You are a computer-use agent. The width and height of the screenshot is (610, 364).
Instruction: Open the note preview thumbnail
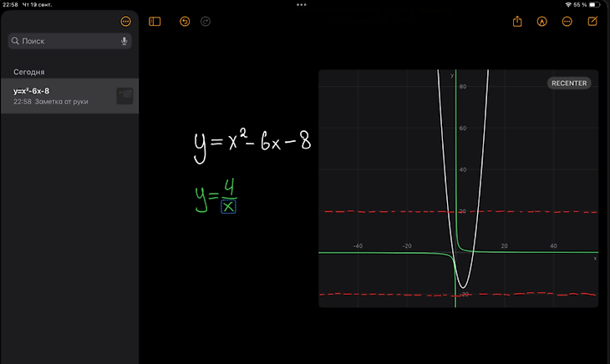[x=125, y=96]
